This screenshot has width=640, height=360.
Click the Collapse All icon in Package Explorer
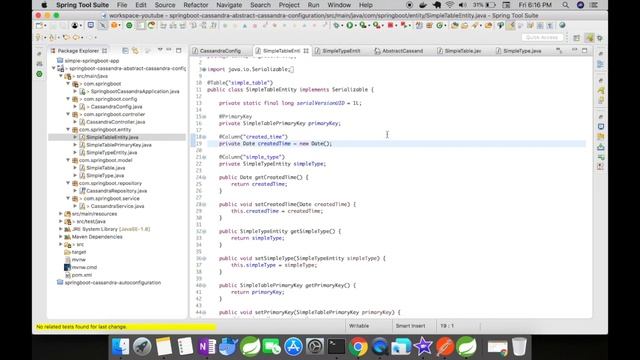click(x=125, y=51)
